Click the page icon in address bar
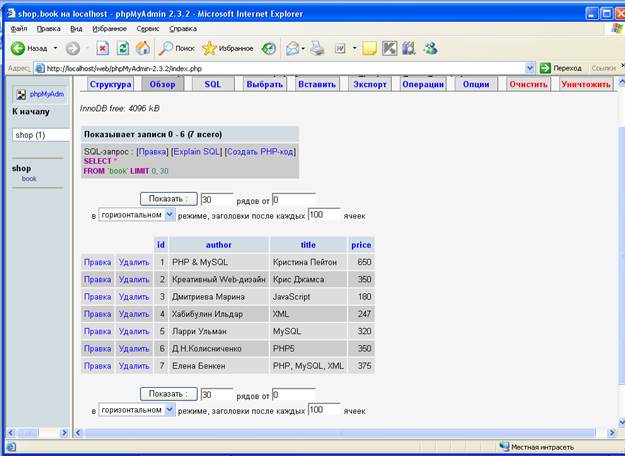This screenshot has width=625, height=456. pos(39,68)
